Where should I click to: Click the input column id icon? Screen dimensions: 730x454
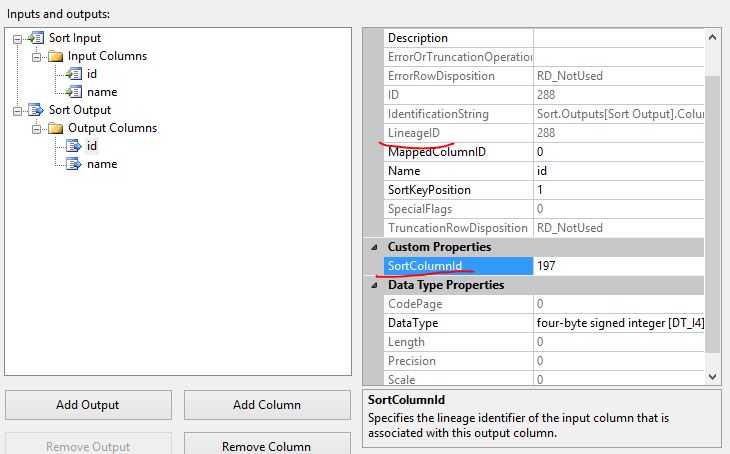pos(74,74)
